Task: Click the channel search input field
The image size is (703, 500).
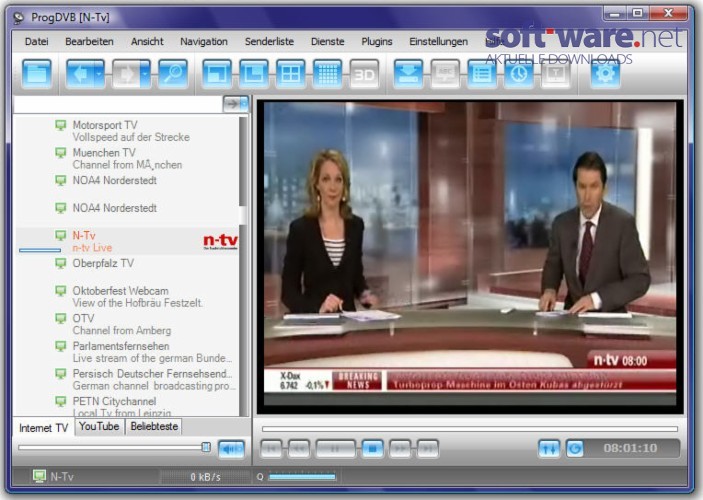Action: click(x=118, y=104)
